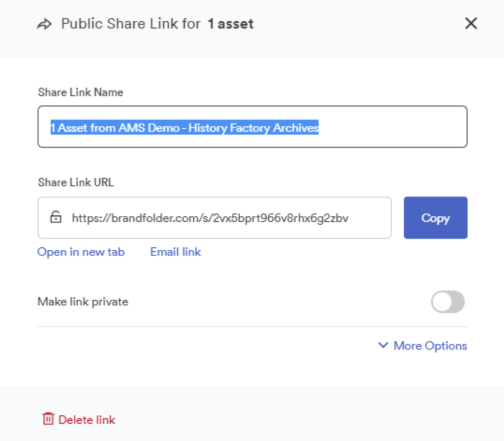Click the Delete link text
Viewport: 504px width, 441px height.
coord(87,420)
